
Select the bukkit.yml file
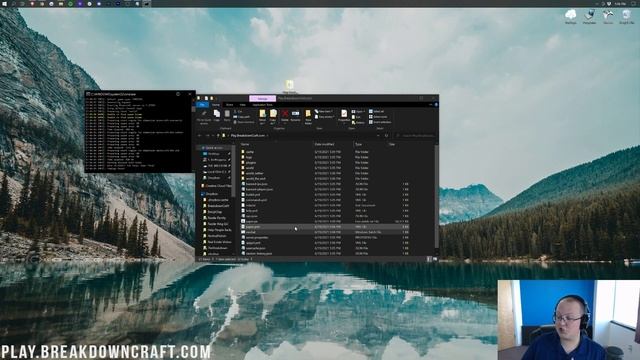point(253,195)
